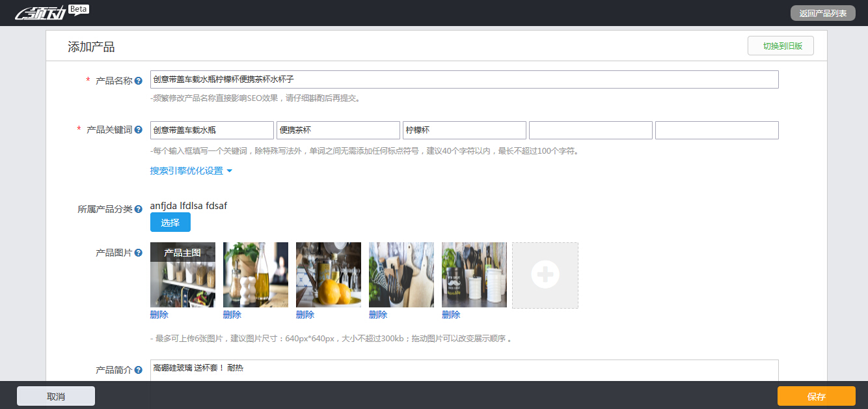
Task: Cancel editing via the 取消 button
Action: [x=55, y=395]
